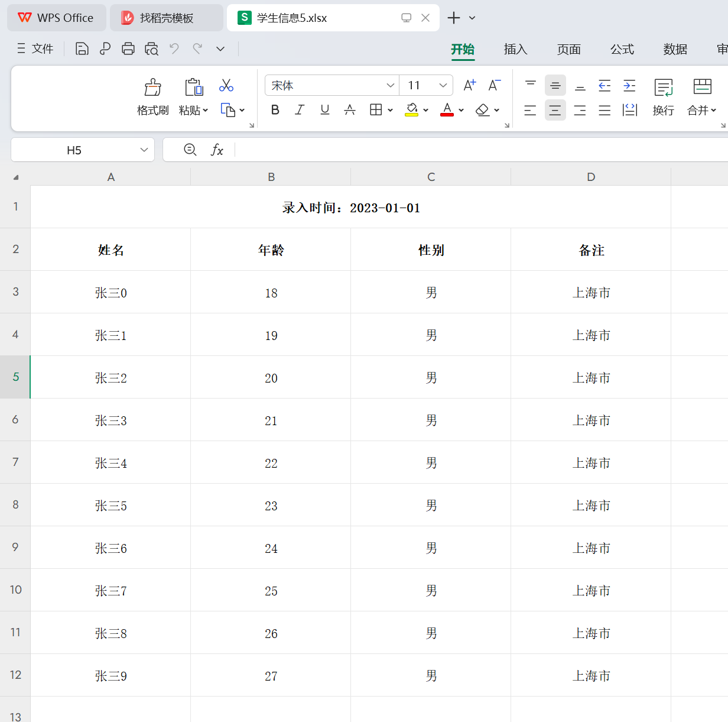Open the fill color dropdown arrow
728x722 pixels.
(x=425, y=110)
